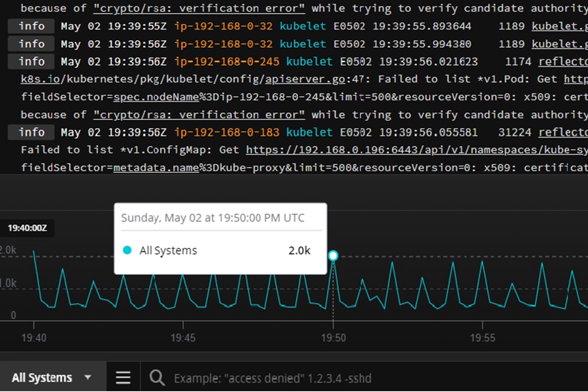The height and width of the screenshot is (392, 588).
Task: Click the highlighted 19:50 chart data point
Action: 333,256
